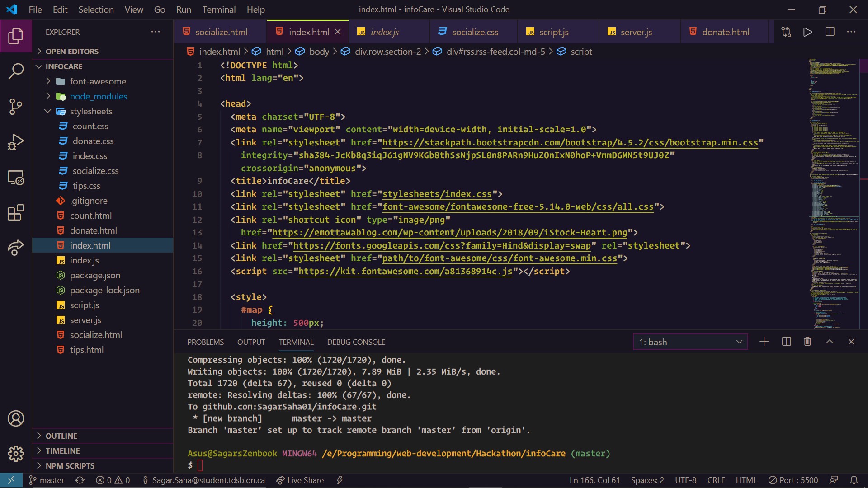Open the Source Control view

point(16,107)
